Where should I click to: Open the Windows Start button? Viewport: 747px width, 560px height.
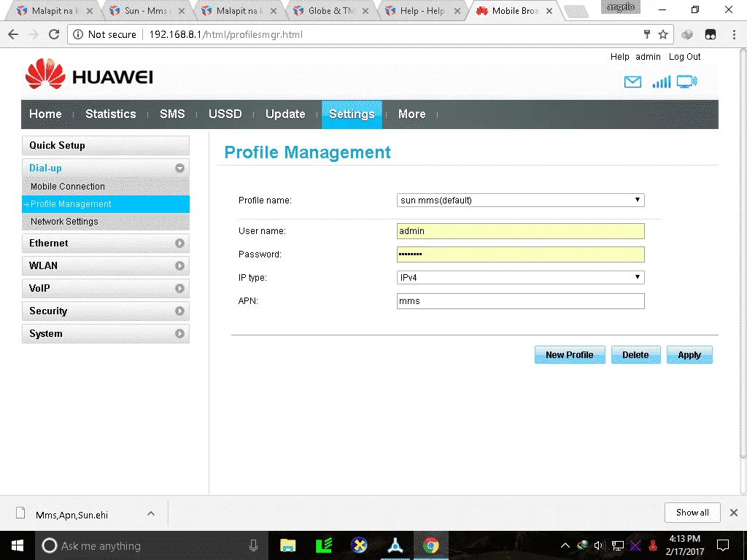[18, 545]
